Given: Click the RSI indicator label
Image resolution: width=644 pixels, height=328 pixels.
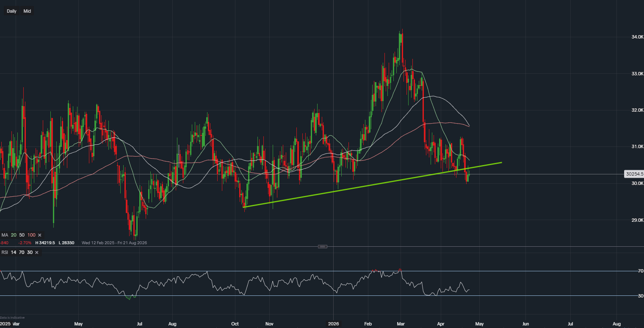Looking at the screenshot, I should [x=5, y=252].
